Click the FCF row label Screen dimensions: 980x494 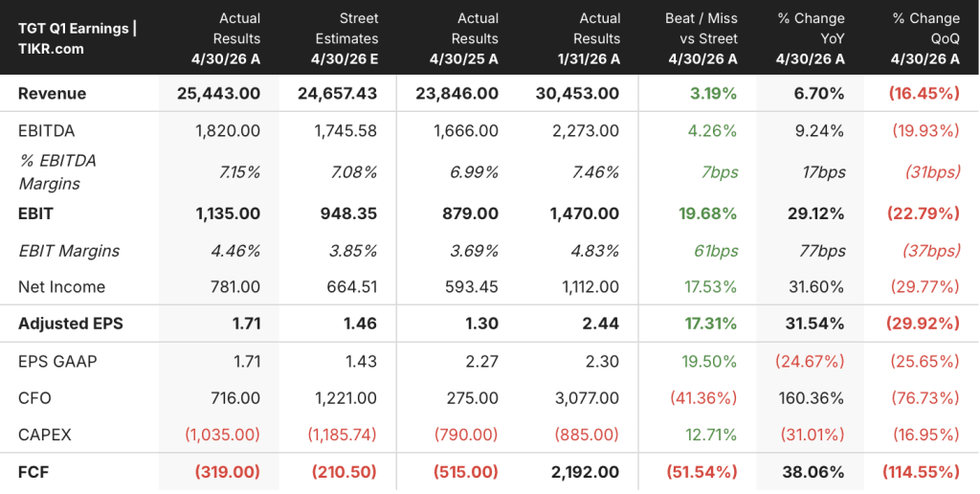point(33,472)
